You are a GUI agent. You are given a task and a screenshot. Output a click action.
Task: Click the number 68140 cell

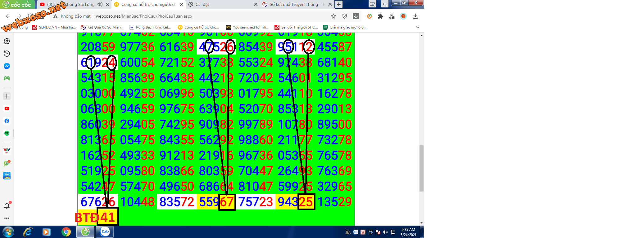(334, 62)
